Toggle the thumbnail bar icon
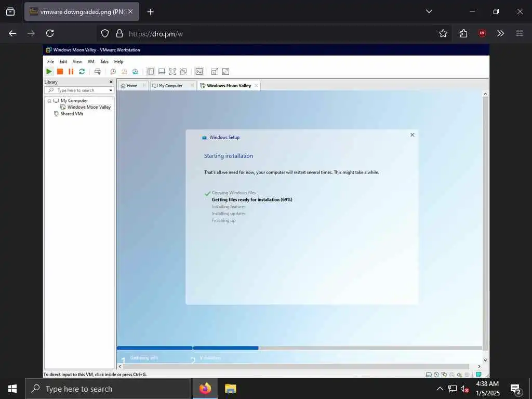 (x=162, y=71)
